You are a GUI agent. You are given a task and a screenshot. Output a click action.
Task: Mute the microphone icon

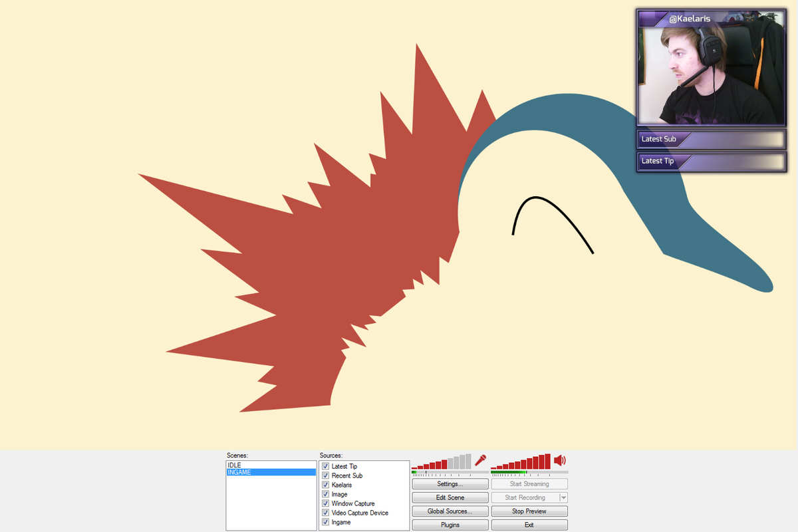481,460
